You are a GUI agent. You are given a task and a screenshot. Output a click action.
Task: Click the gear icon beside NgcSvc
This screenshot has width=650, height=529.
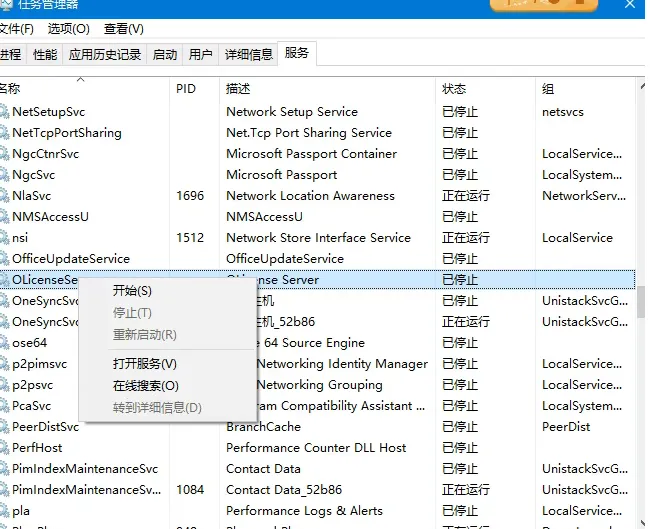[x=4, y=175]
